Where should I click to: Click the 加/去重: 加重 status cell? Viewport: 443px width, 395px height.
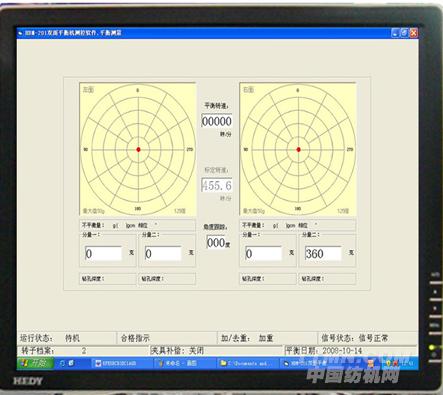click(267, 338)
